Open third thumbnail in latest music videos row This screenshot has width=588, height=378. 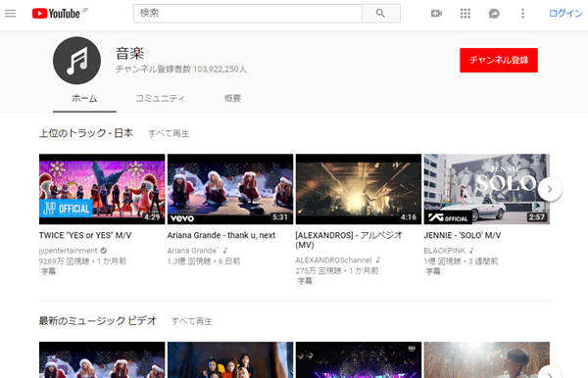359,359
